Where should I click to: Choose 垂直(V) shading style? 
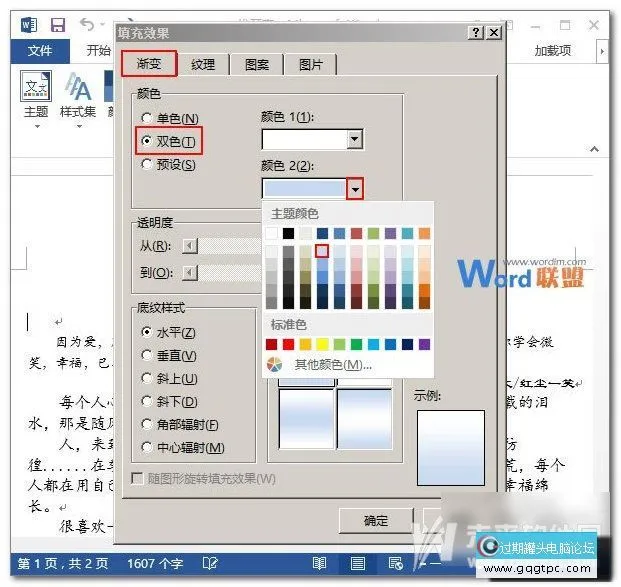click(x=169, y=355)
